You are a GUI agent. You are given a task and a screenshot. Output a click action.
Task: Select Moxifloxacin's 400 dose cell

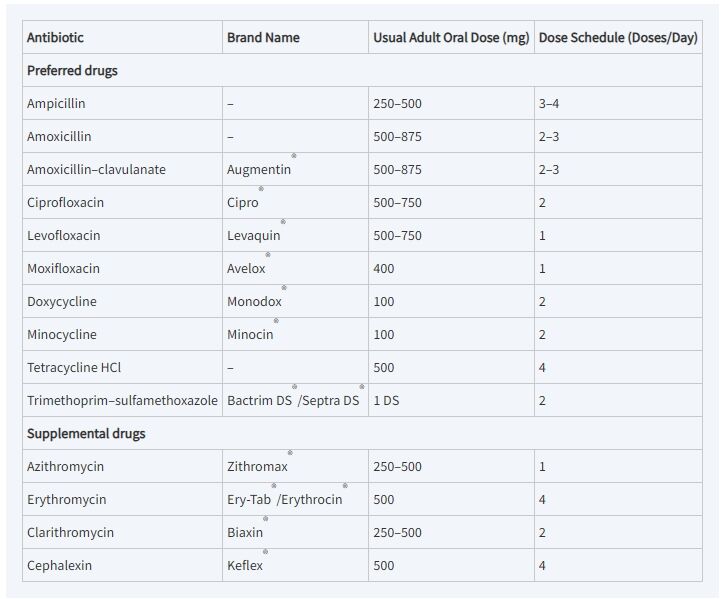pyautogui.click(x=384, y=268)
